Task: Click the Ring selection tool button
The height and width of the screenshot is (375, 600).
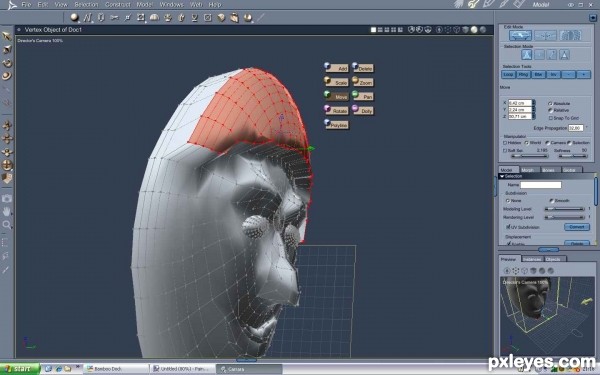Action: (523, 75)
